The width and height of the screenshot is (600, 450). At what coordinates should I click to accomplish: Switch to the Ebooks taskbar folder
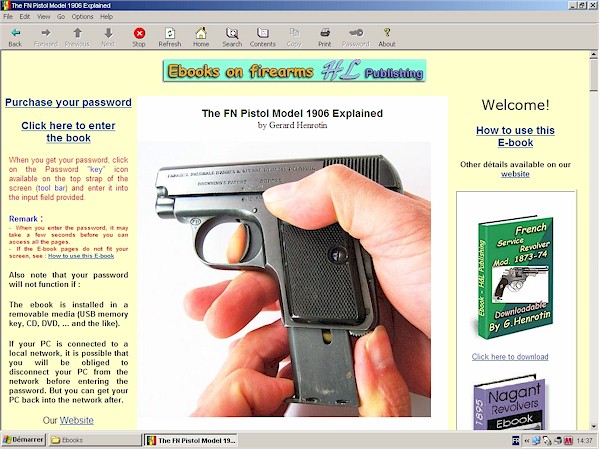(94, 440)
